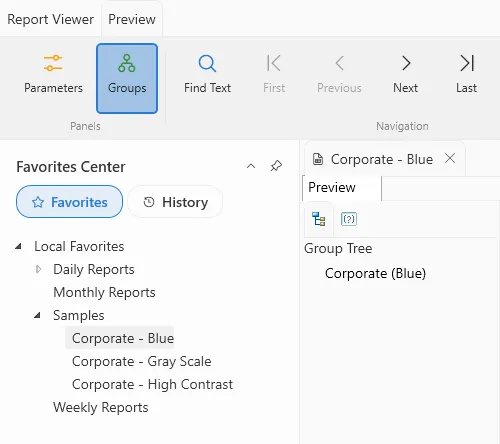
Task: Collapse the Favorites Center with chevron
Action: point(251,166)
